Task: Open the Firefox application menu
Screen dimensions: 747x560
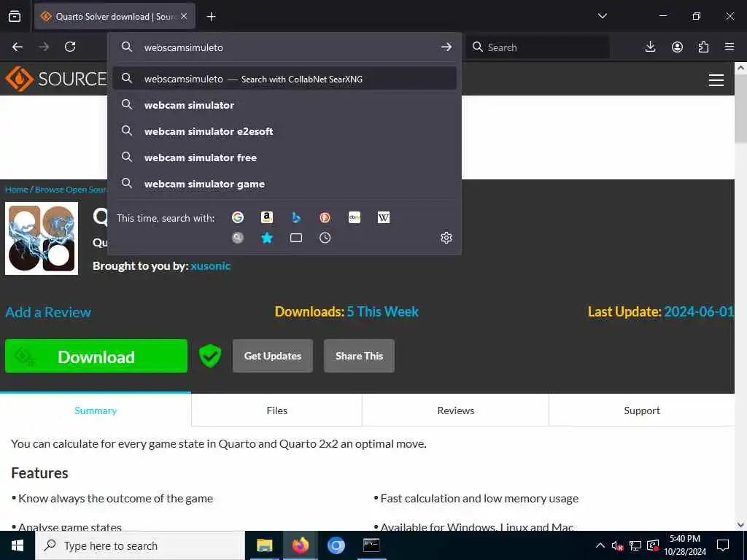Action: (x=729, y=47)
